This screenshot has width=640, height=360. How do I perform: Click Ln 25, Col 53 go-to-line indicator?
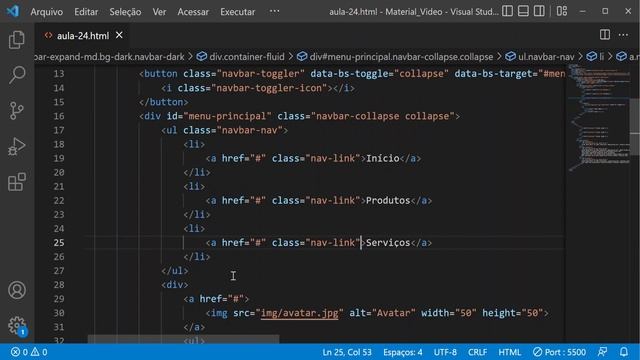347,352
